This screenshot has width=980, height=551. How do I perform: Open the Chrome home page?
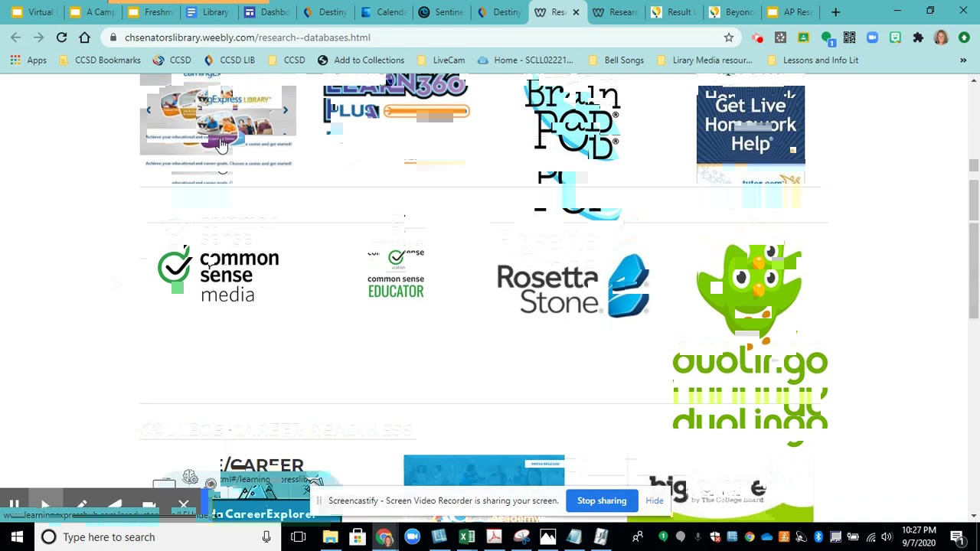84,37
